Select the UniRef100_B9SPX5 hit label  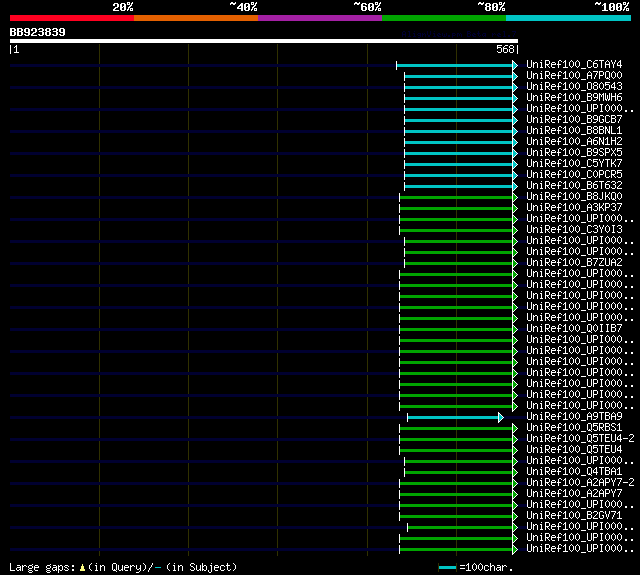(574, 153)
